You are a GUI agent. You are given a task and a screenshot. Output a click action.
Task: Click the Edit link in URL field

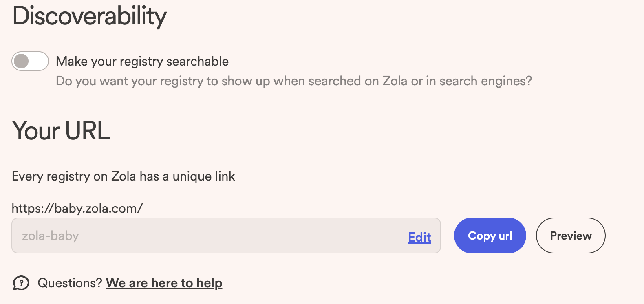point(419,237)
